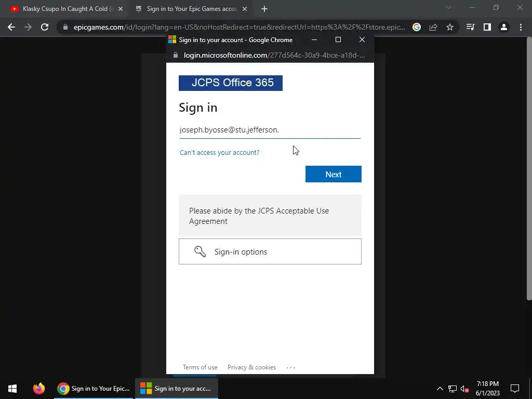Open the network icon in the system tray
532x399 pixels.
[x=453, y=389]
